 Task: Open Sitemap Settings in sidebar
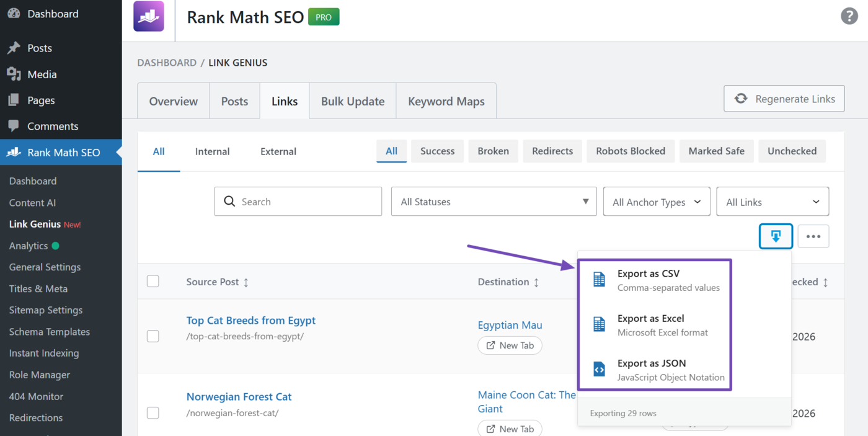point(46,310)
